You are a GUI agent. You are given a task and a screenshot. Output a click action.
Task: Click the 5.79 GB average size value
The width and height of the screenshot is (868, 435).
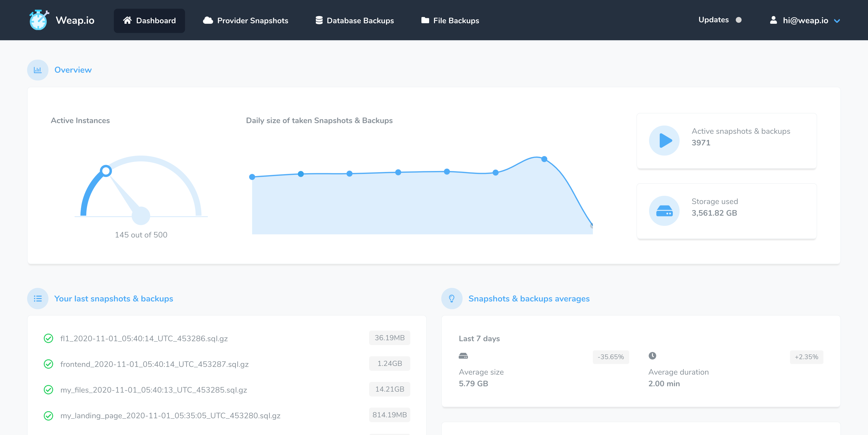(x=473, y=383)
